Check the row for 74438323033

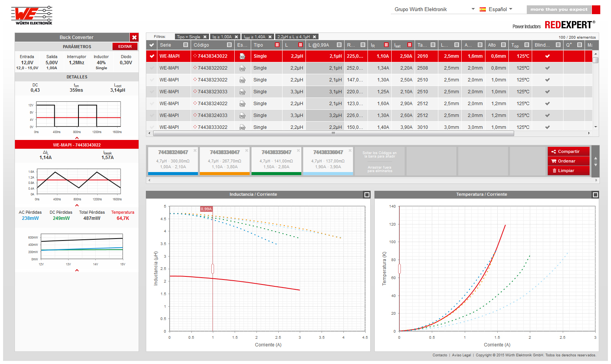(x=152, y=92)
